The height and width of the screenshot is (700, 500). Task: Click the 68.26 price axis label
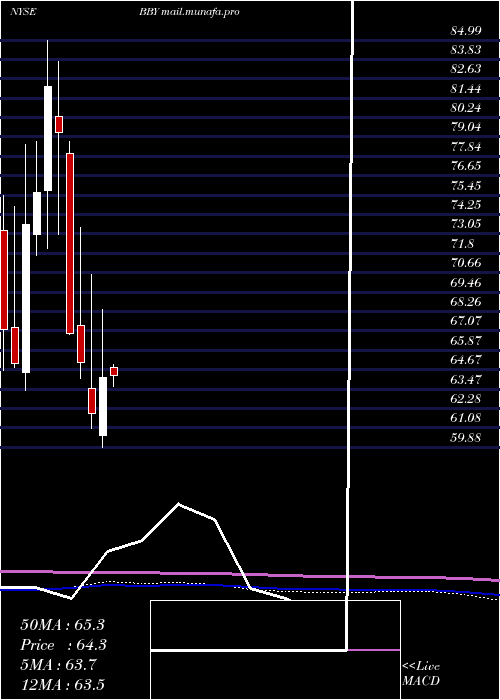coord(466,301)
